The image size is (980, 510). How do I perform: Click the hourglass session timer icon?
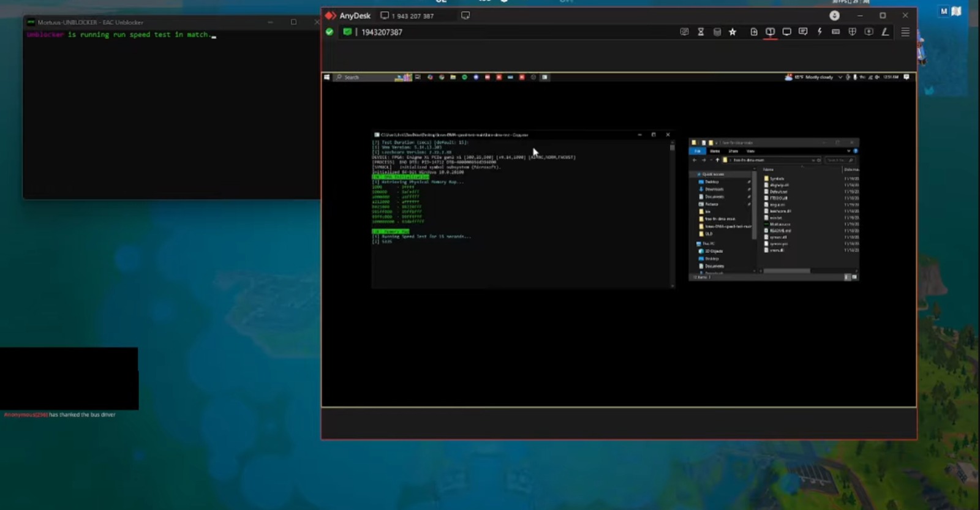tap(701, 32)
